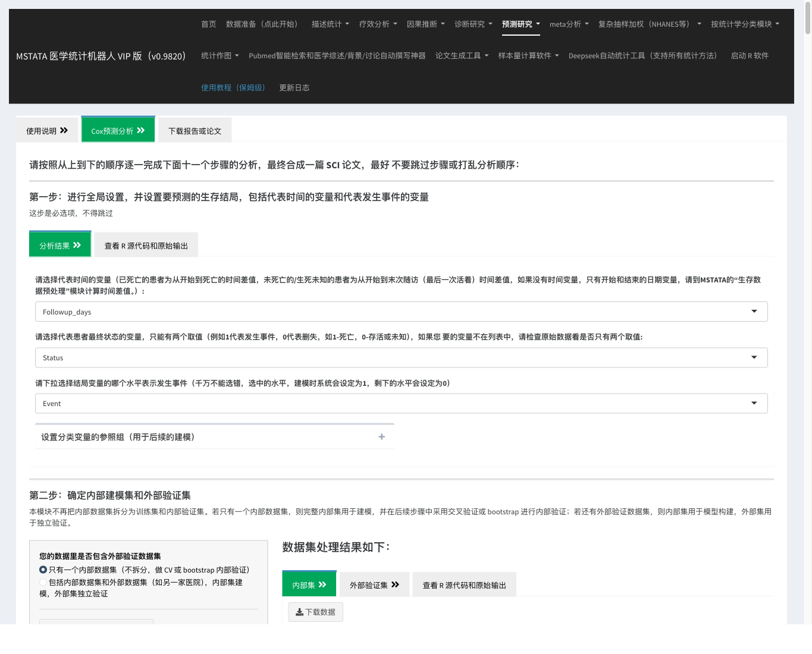Click the plus icon on 设置分类变量的参照组 panel
Screen dimensions: 812x654
pyautogui.click(x=381, y=437)
